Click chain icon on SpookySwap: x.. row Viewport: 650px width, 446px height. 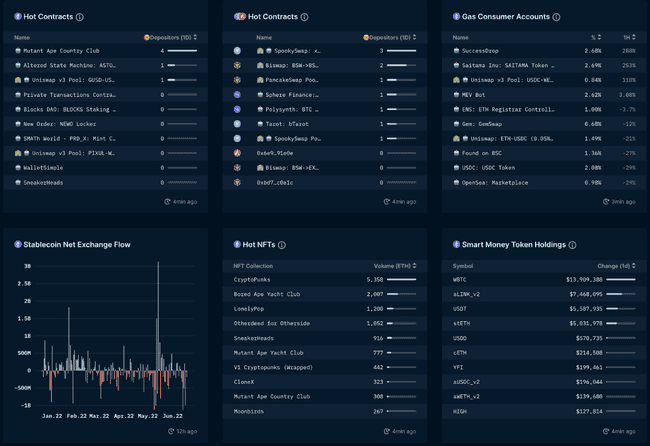[237, 51]
